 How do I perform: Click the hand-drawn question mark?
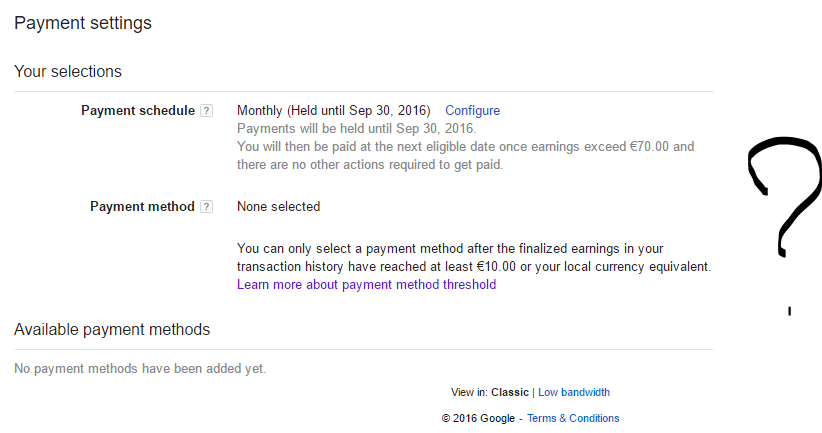point(786,202)
